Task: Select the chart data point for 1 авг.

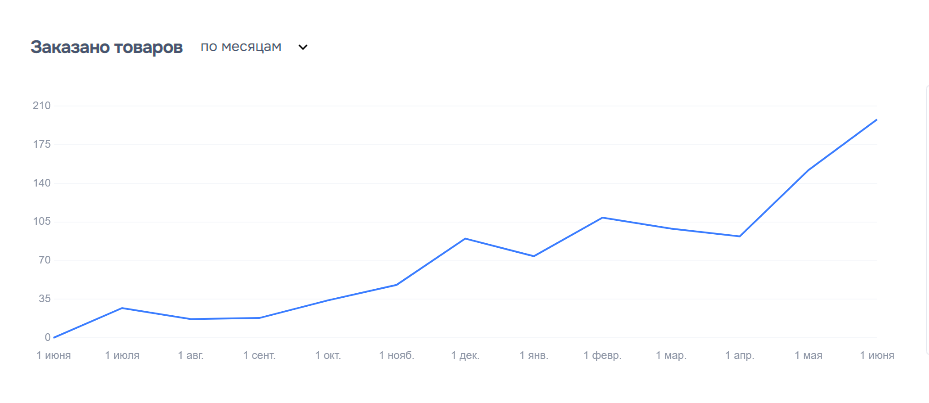Action: tap(190, 319)
